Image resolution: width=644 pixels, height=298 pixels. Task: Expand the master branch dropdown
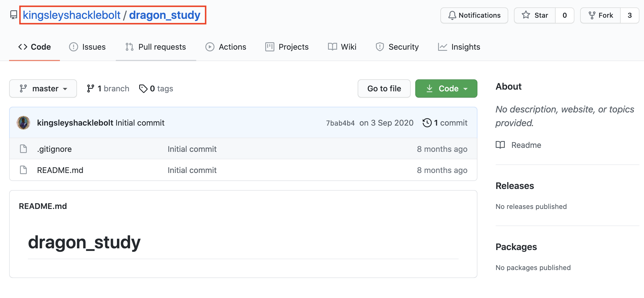tap(43, 88)
